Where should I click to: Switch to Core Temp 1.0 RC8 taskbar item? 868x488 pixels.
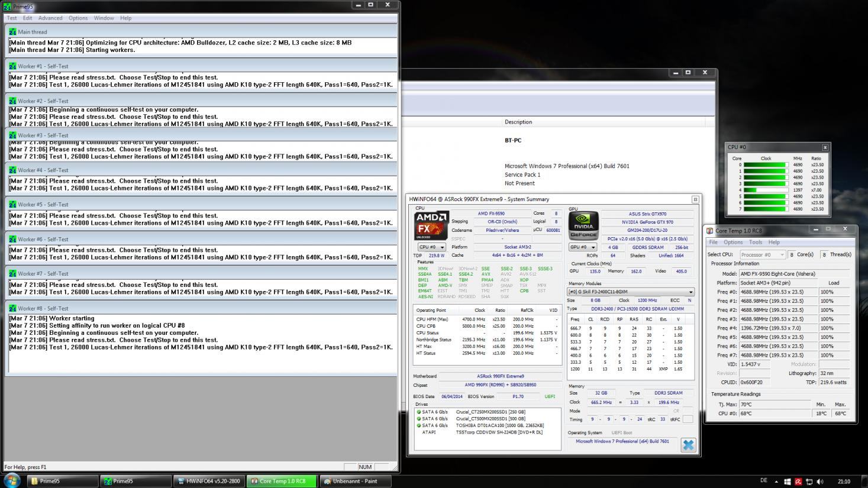[282, 481]
